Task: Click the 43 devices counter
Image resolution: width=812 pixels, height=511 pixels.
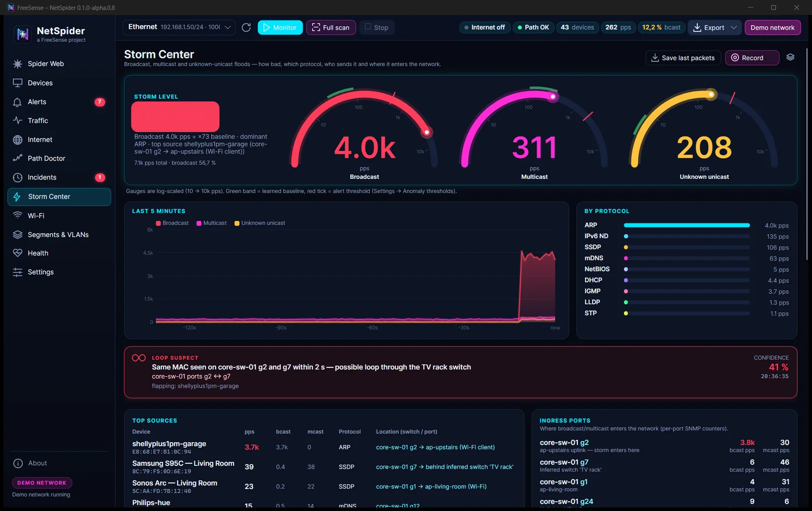Action: click(x=578, y=27)
